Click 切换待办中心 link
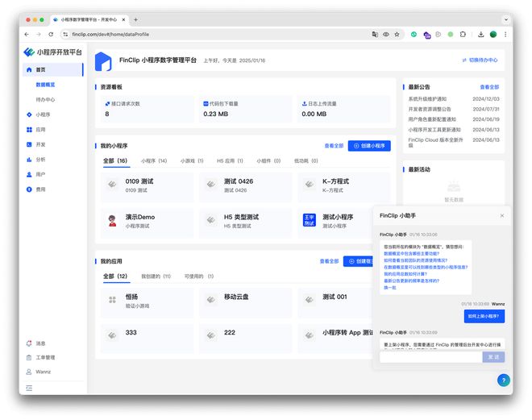Image resolution: width=532 pixels, height=420 pixels. pyautogui.click(x=480, y=60)
